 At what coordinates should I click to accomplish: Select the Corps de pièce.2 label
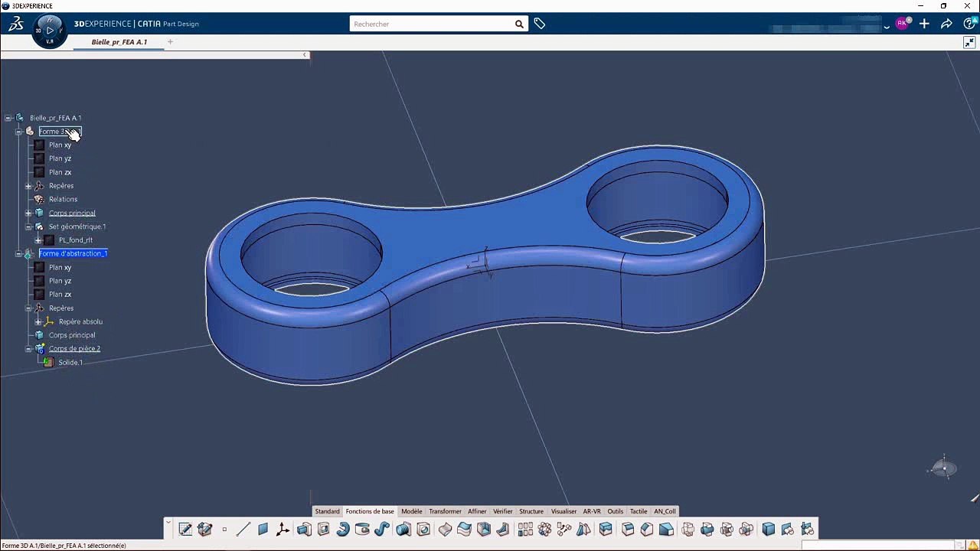74,349
